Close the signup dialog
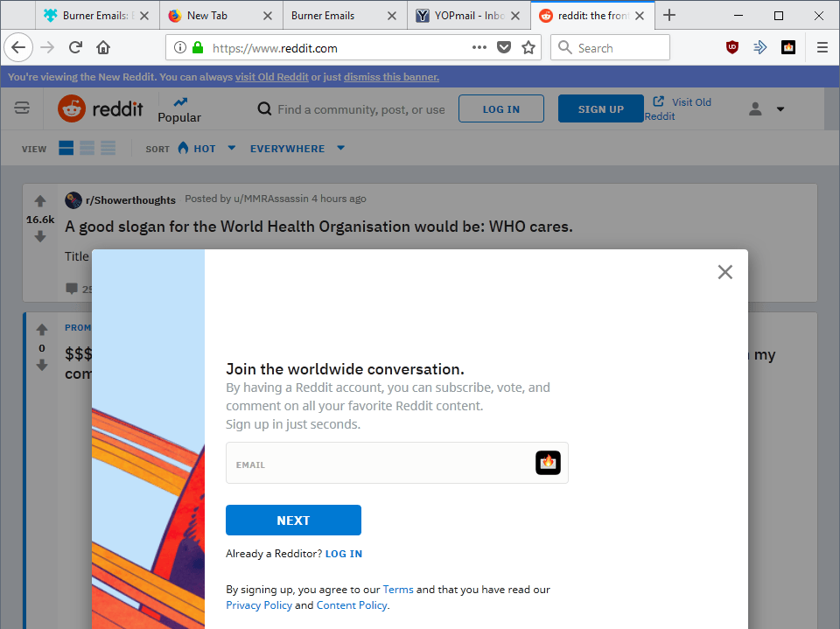 (x=724, y=272)
